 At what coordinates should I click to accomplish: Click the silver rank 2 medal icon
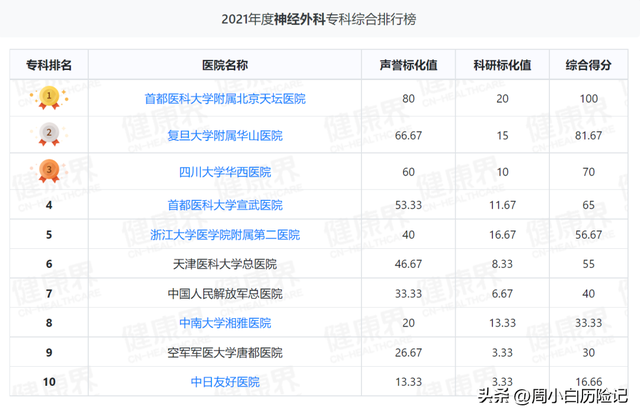[49, 134]
